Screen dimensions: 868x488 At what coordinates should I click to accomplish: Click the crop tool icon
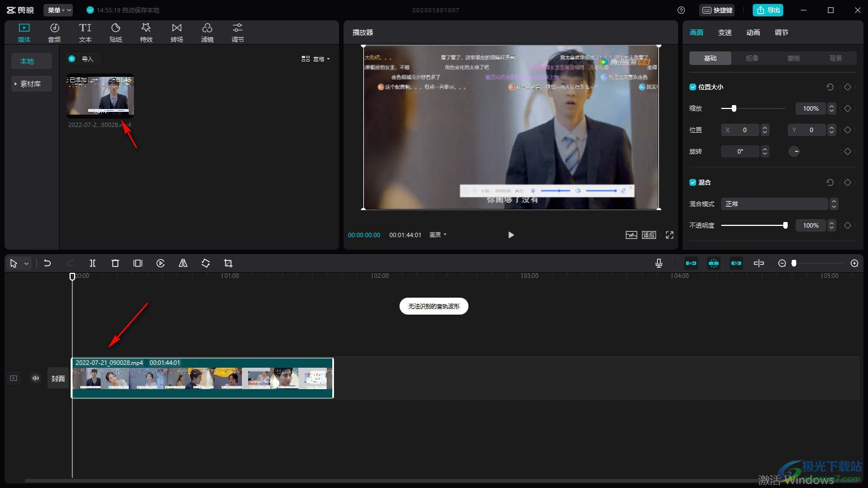(228, 263)
